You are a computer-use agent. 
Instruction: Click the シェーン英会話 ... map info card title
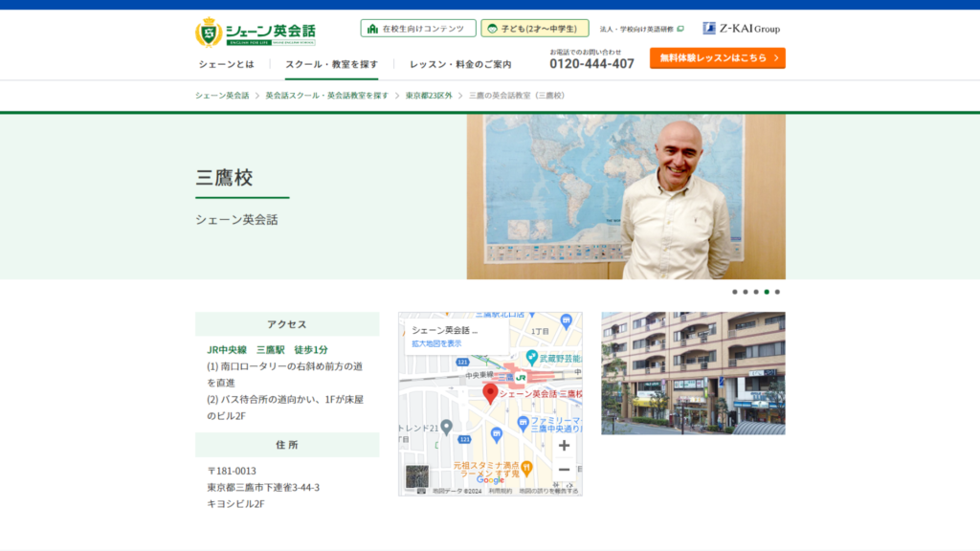coord(444,330)
